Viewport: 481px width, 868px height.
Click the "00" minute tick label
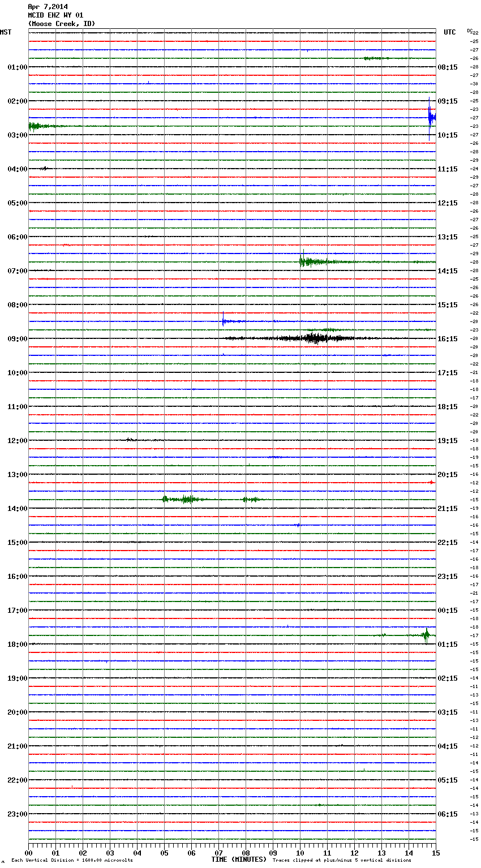[29, 853]
